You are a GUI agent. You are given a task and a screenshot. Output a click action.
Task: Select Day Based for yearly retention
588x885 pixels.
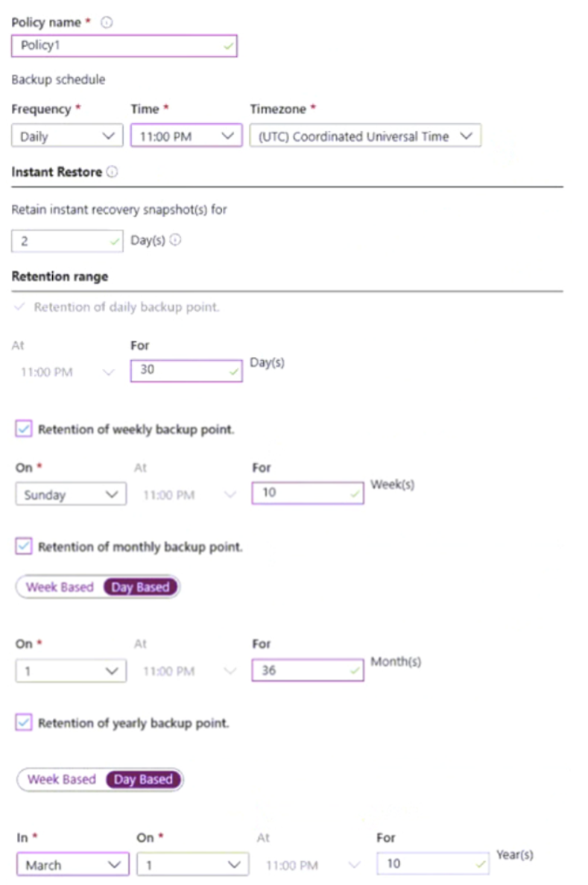click(x=143, y=779)
